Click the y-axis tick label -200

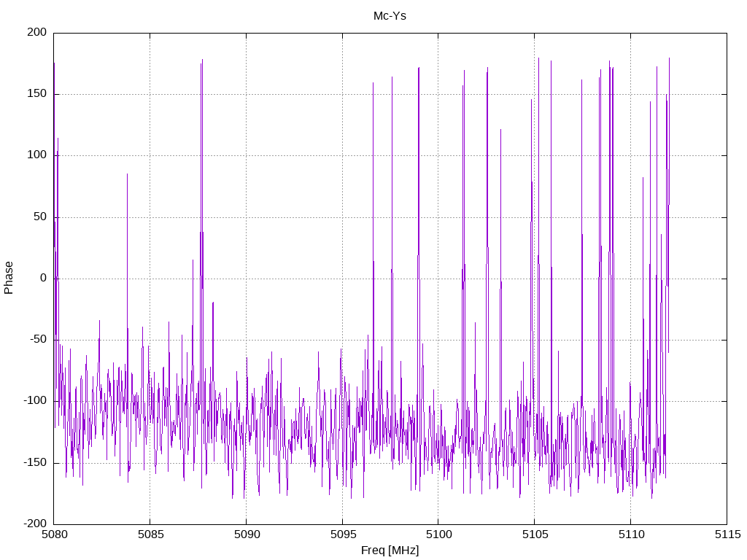35,524
